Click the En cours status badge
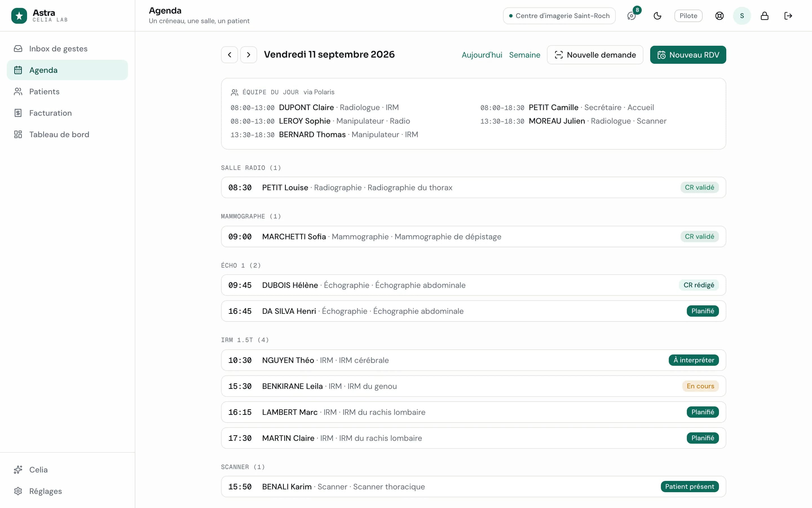Viewport: 812px width, 508px height. tap(700, 386)
